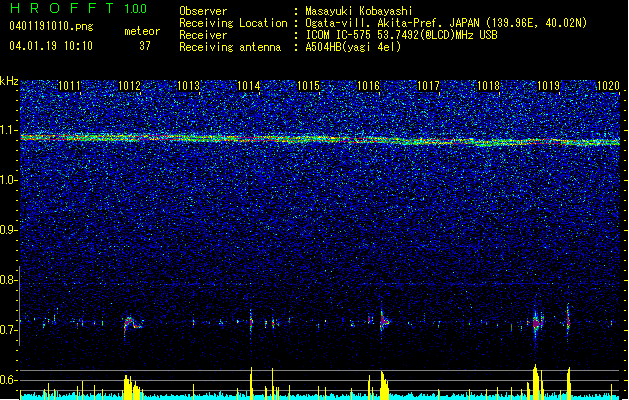Click the 1020 time marker
Viewport: 629px width, 400px height.
tap(608, 86)
